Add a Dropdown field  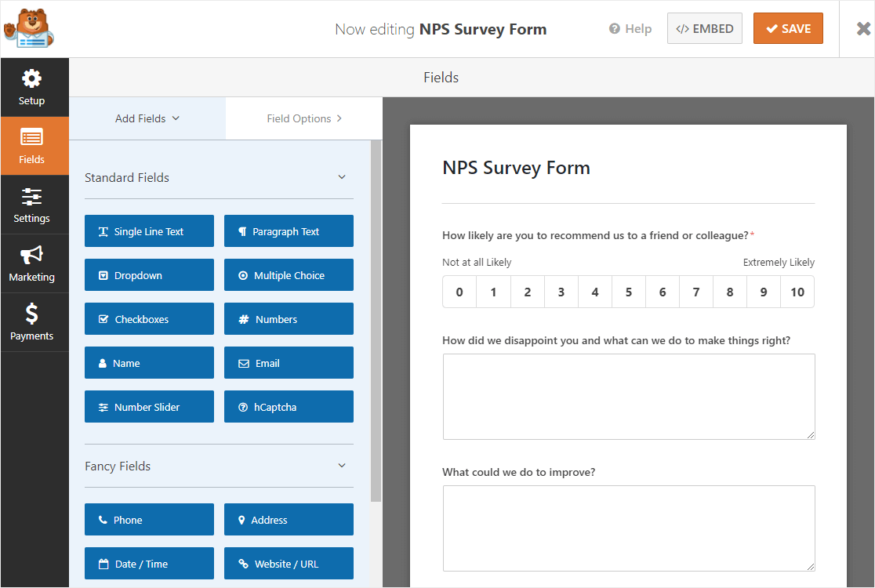[150, 275]
